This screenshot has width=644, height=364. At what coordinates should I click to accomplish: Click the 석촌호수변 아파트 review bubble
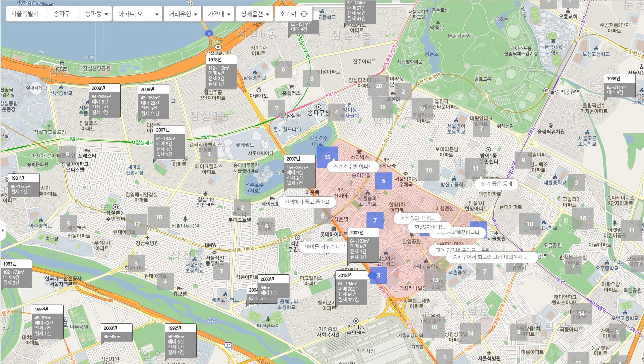(353, 166)
